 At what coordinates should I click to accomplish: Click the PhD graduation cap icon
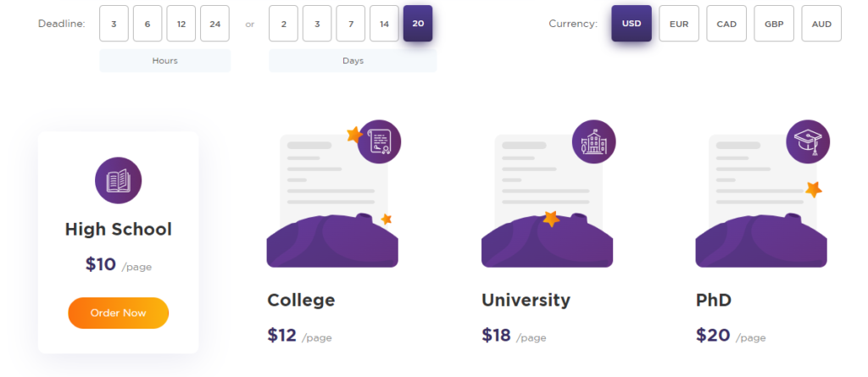coord(808,141)
